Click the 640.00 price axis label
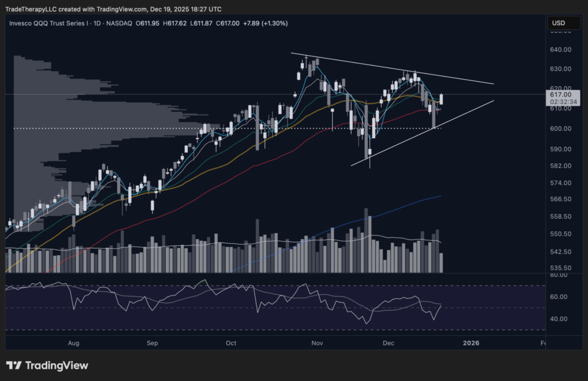 pyautogui.click(x=560, y=50)
